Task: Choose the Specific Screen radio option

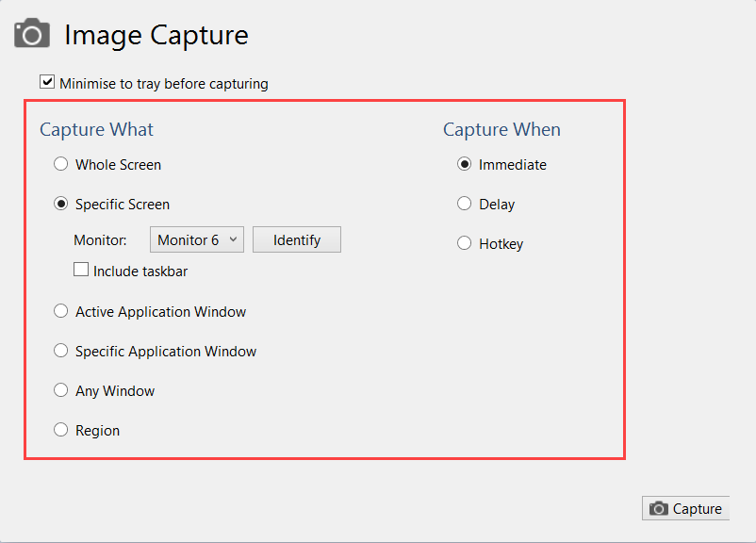Action: [61, 204]
